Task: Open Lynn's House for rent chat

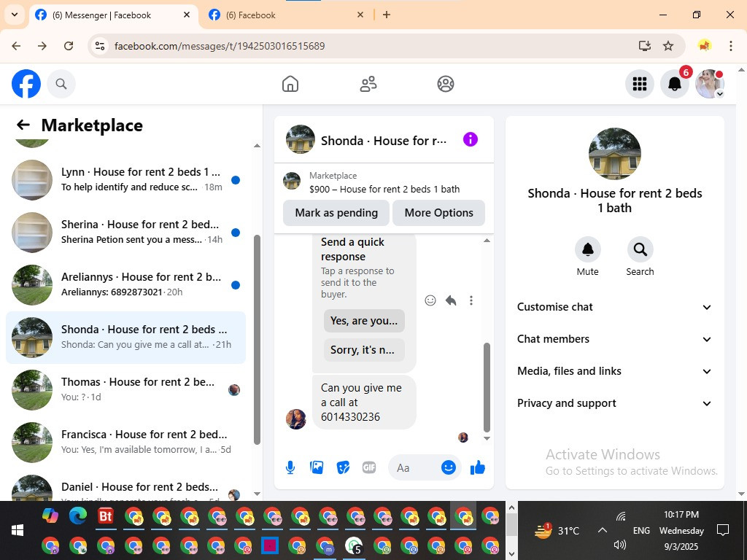Action: tap(125, 180)
